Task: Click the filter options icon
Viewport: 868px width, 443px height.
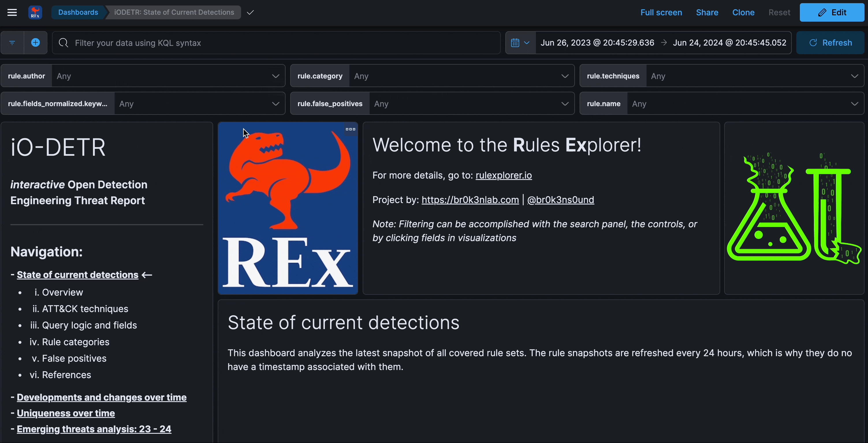Action: [x=12, y=43]
